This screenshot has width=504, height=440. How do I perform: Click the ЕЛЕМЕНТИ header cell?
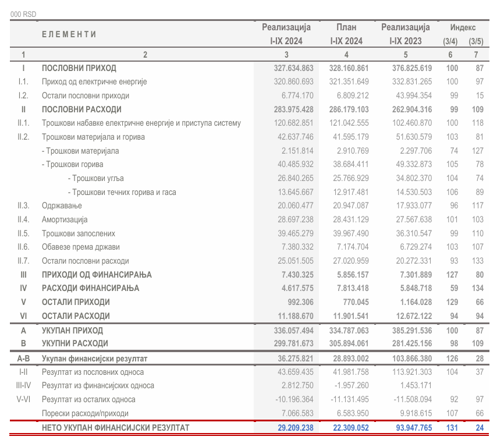point(70,34)
